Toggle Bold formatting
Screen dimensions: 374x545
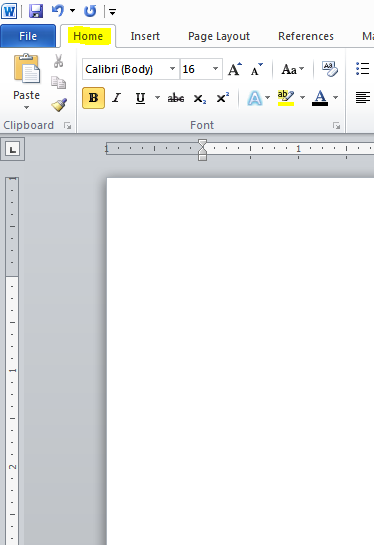[94, 98]
